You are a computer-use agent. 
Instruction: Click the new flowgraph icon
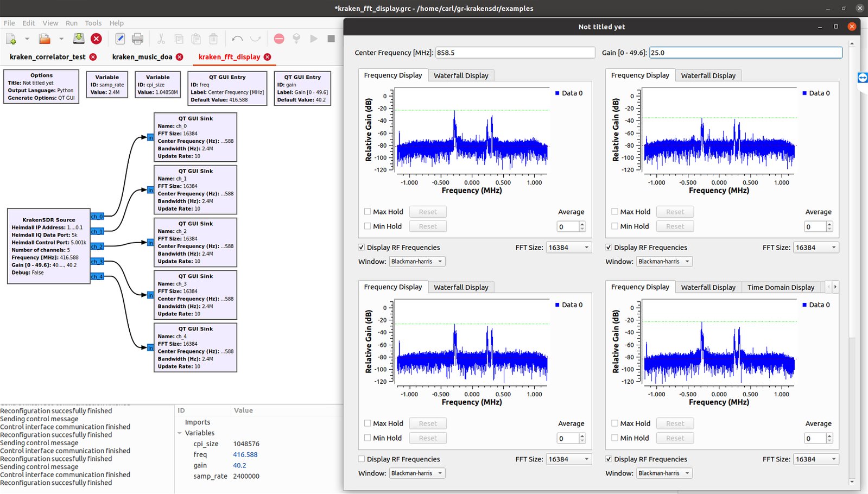click(11, 39)
